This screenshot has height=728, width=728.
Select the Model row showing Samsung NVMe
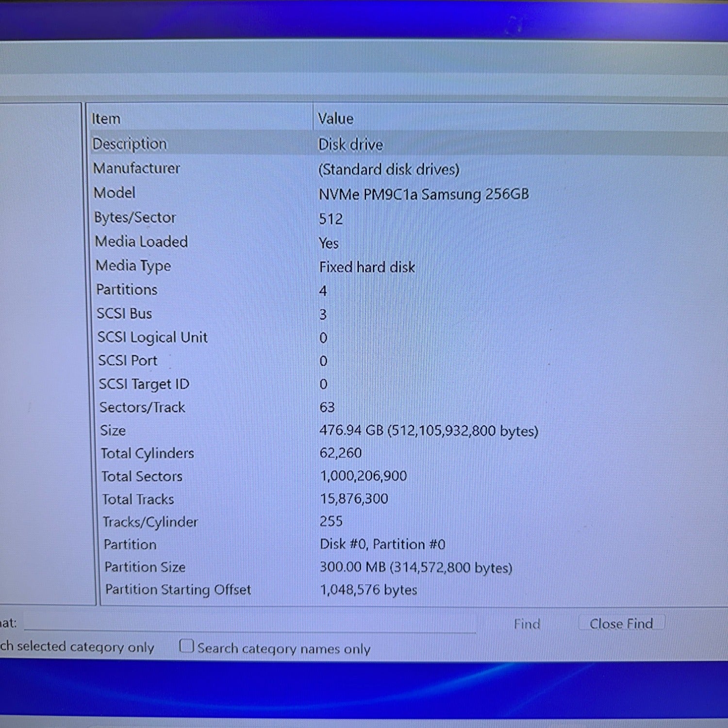coord(115,193)
